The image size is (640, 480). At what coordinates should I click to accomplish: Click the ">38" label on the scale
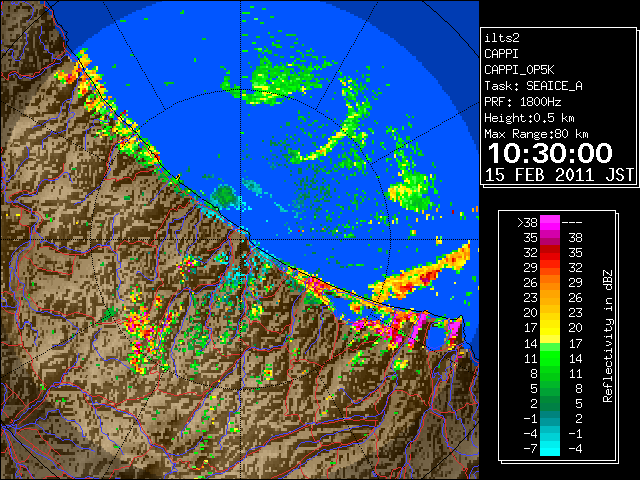tap(527, 223)
